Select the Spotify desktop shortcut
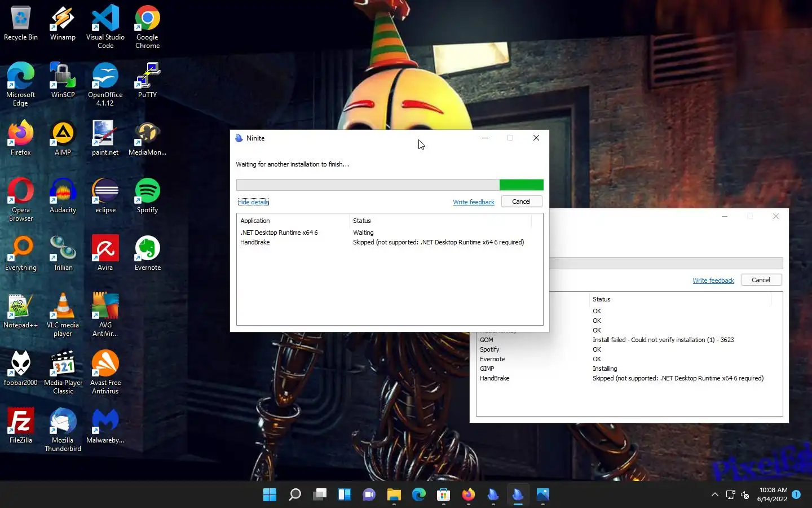This screenshot has width=812, height=508. coord(147,195)
